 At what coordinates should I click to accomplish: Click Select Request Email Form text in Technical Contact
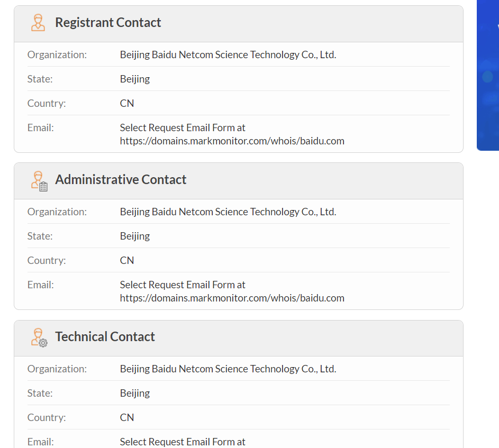(183, 442)
